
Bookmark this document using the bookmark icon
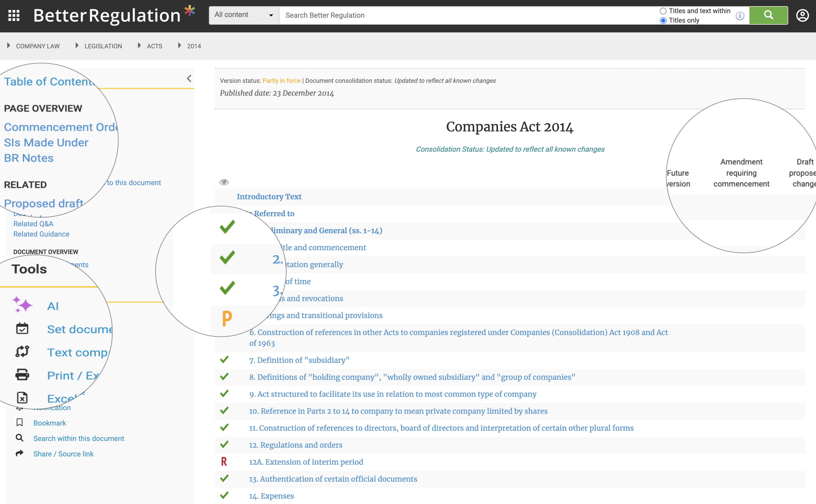click(20, 422)
